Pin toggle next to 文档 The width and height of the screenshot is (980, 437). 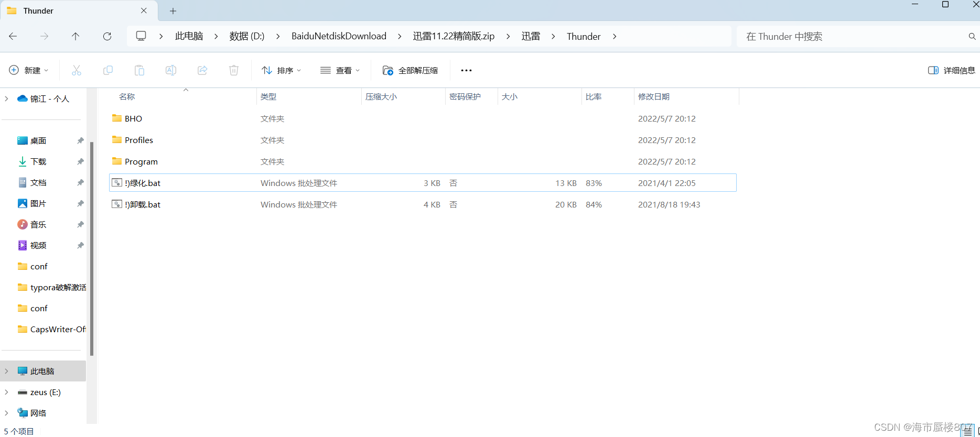pos(80,182)
